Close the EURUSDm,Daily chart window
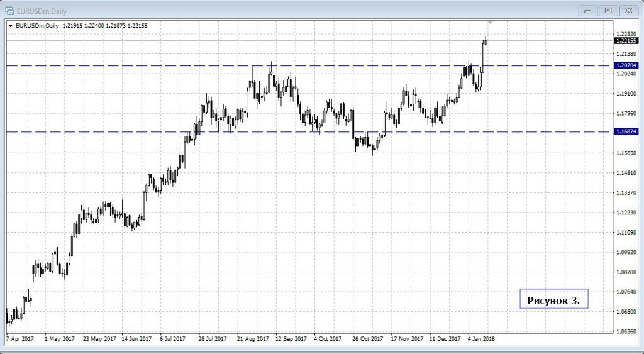The image size is (644, 354). coord(628,10)
